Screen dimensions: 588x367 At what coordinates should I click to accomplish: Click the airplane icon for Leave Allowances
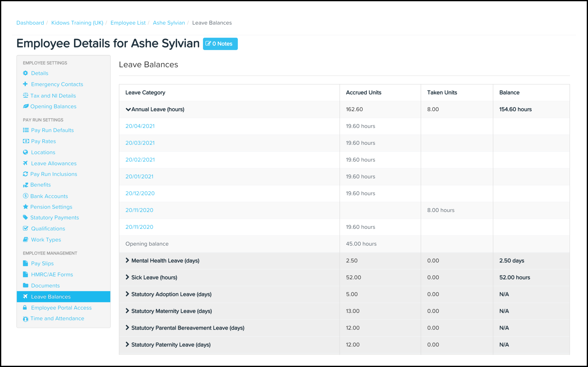(x=25, y=163)
